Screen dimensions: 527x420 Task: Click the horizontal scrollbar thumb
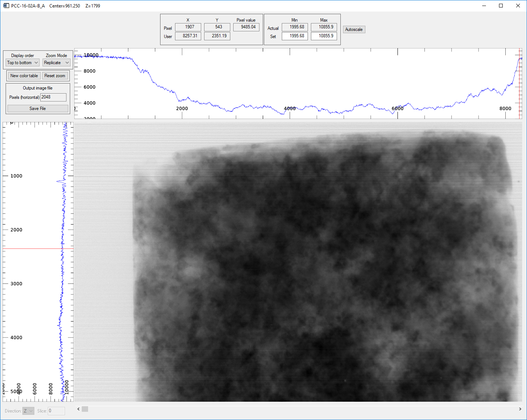tap(85, 409)
